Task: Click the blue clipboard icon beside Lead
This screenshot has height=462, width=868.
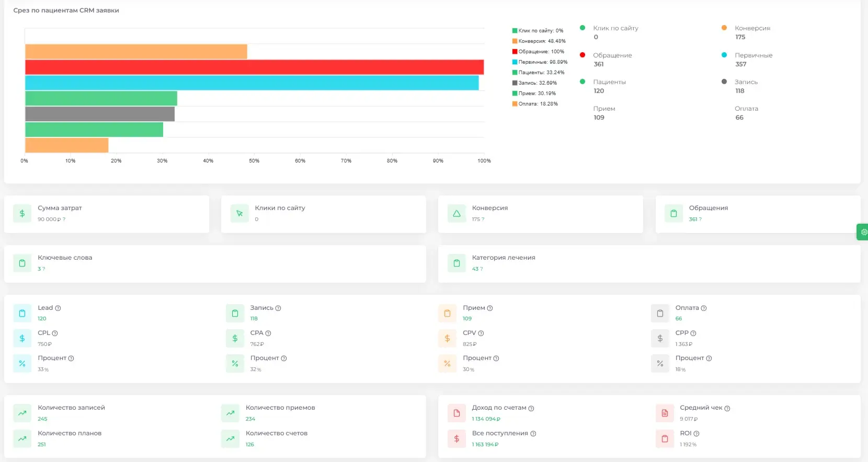Action: pos(22,313)
